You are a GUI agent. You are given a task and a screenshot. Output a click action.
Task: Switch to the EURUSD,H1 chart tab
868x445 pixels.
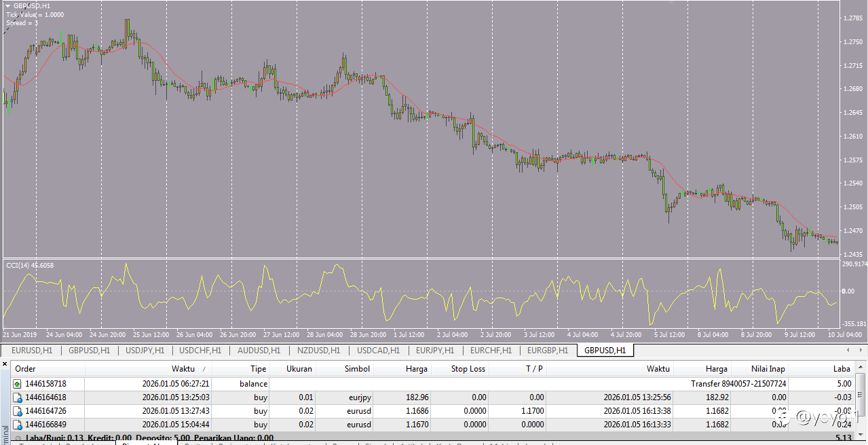pos(32,351)
